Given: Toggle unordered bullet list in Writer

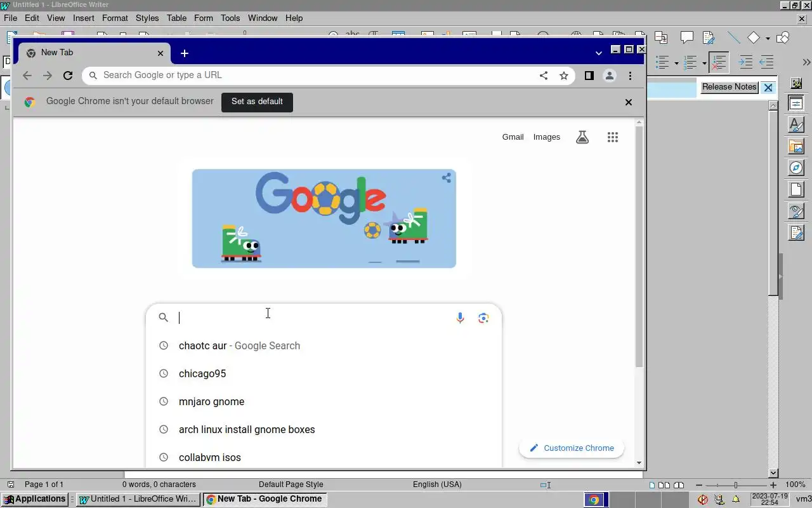Looking at the screenshot, I should point(663,62).
